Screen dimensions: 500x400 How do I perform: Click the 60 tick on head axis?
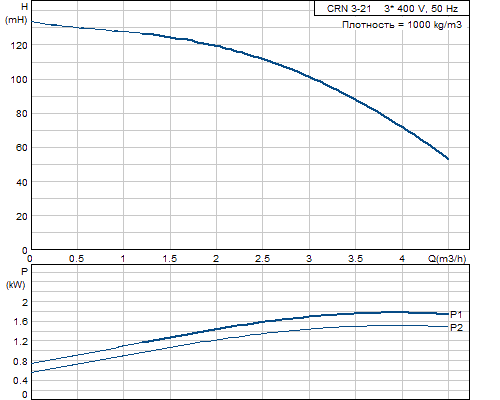pyautogui.click(x=21, y=148)
